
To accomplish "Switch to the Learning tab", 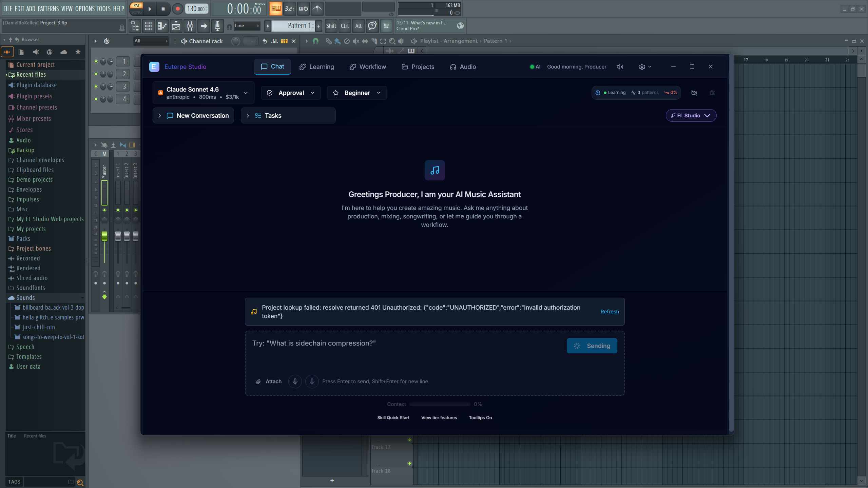I will [x=316, y=67].
